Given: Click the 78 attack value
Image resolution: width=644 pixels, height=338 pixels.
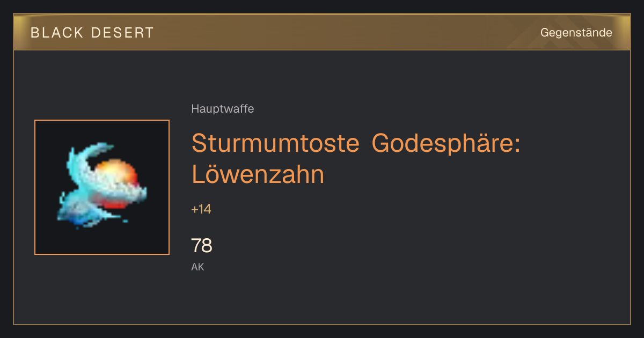Looking at the screenshot, I should point(202,246).
